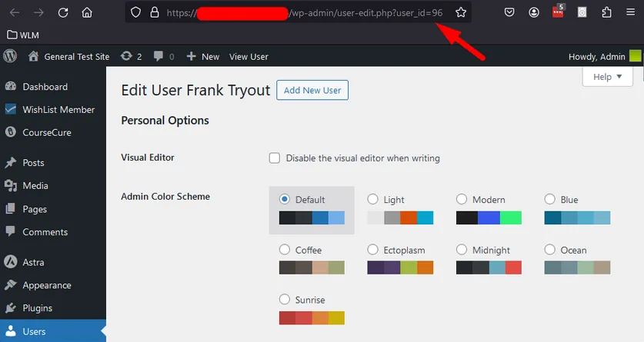Open the Firefox account icon

point(534,13)
